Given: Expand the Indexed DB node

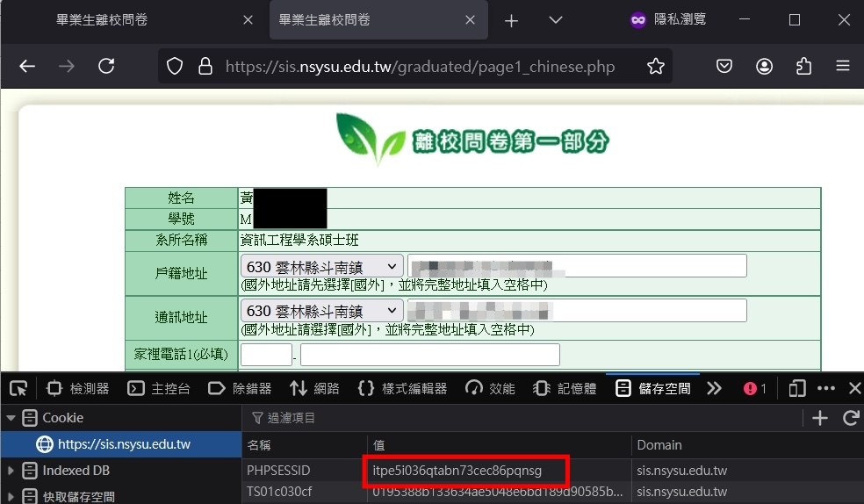Looking at the screenshot, I should click(11, 471).
